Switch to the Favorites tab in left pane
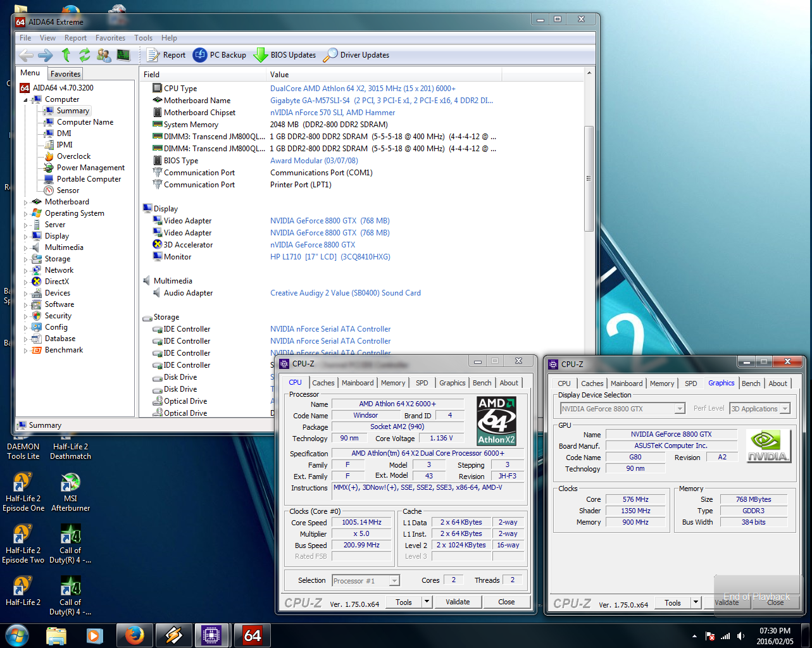Viewport: 812px width, 648px height. (65, 74)
